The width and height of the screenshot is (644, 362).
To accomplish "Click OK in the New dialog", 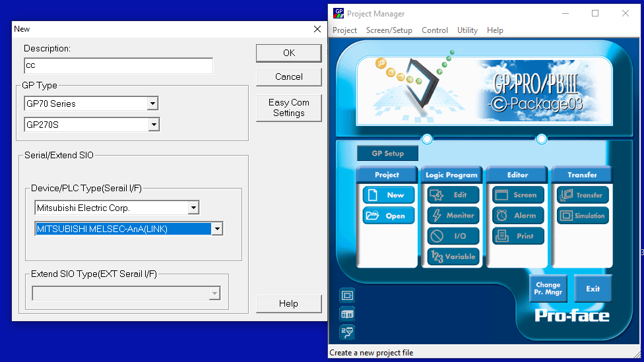I will tap(289, 53).
